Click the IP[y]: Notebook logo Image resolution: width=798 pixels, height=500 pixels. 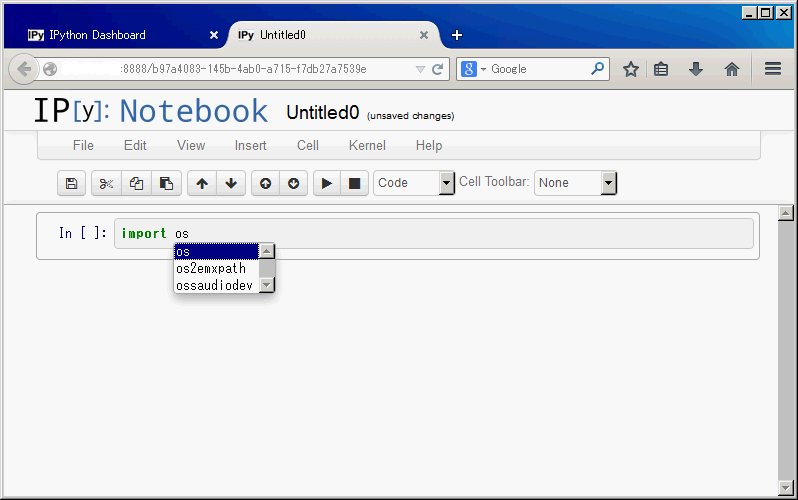click(151, 110)
